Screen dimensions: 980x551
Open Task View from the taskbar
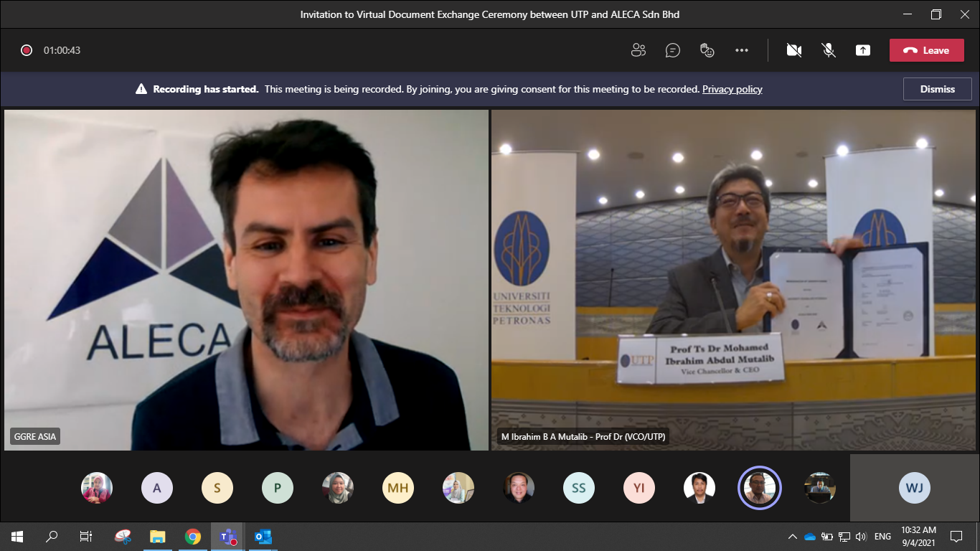point(86,537)
